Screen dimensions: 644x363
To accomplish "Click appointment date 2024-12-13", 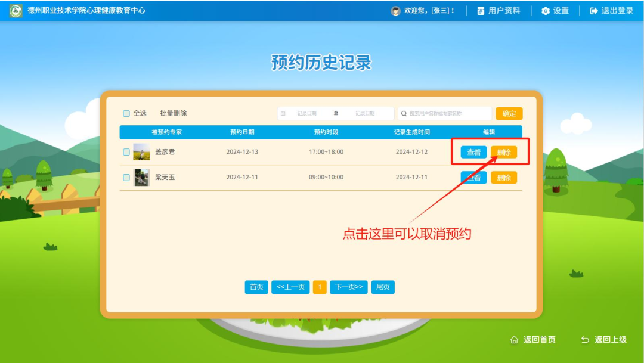I will (242, 152).
